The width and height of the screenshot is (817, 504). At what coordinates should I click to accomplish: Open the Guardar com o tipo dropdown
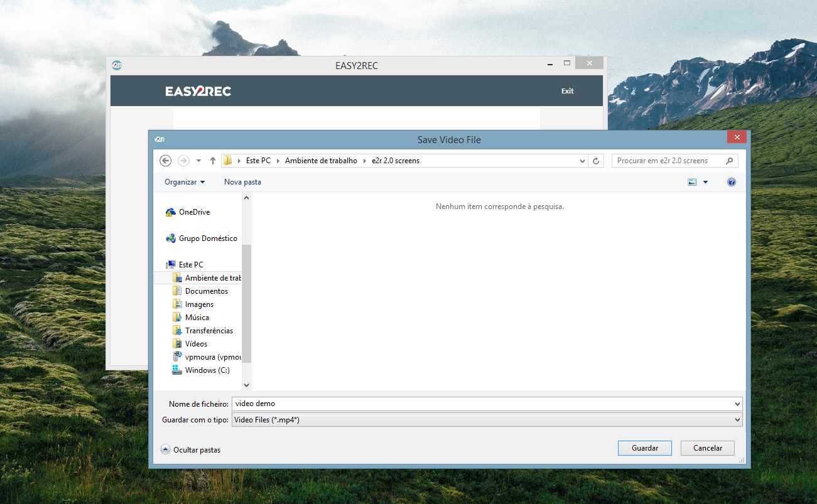(x=487, y=420)
